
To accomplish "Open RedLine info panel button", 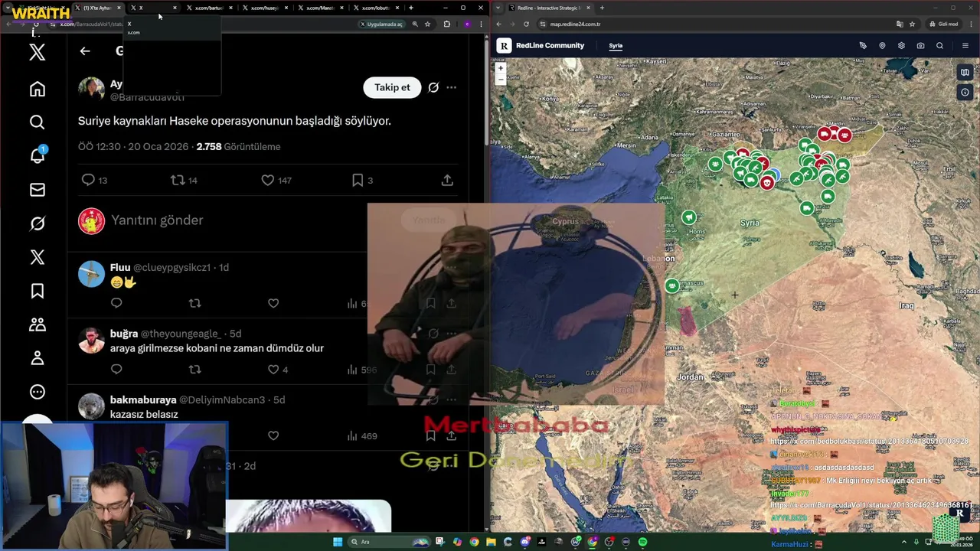I will 965,92.
